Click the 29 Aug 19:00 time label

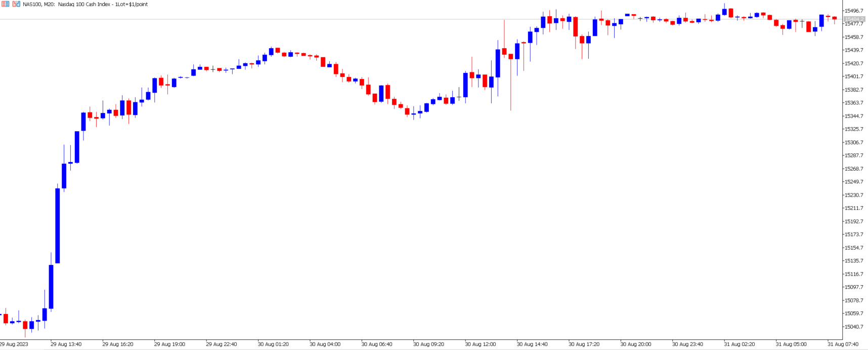(x=169, y=344)
